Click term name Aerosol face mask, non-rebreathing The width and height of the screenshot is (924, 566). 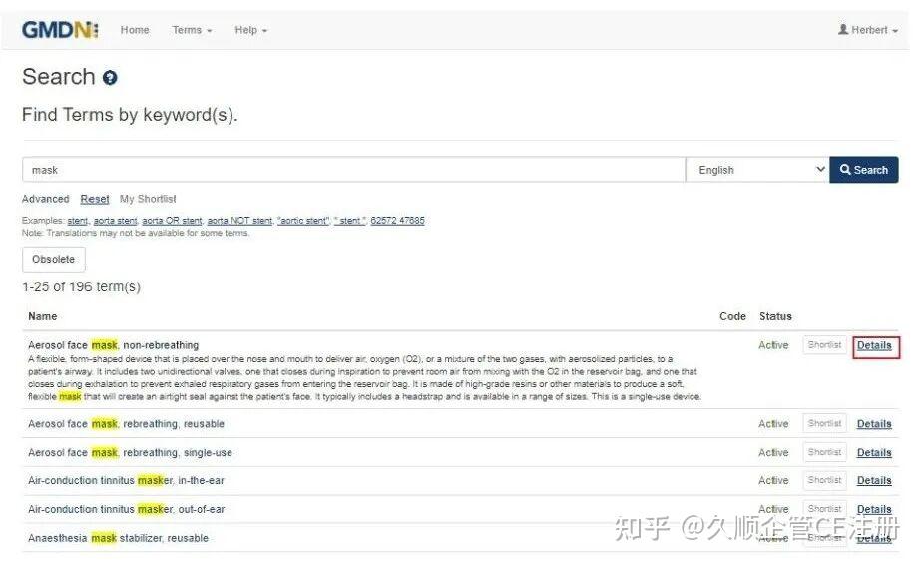113,345
